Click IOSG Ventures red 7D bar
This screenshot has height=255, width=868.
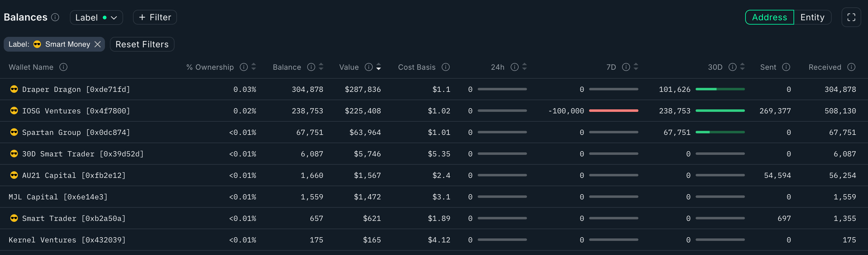[x=613, y=111]
